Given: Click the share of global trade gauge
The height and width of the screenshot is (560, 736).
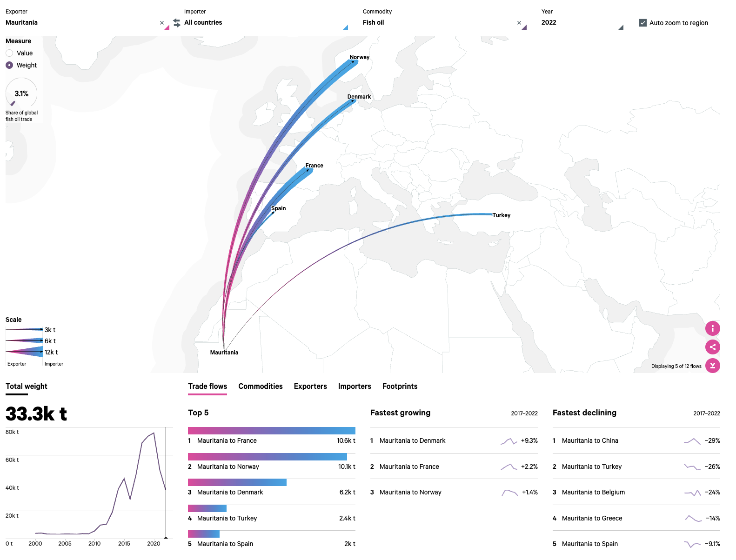Looking at the screenshot, I should (21, 93).
